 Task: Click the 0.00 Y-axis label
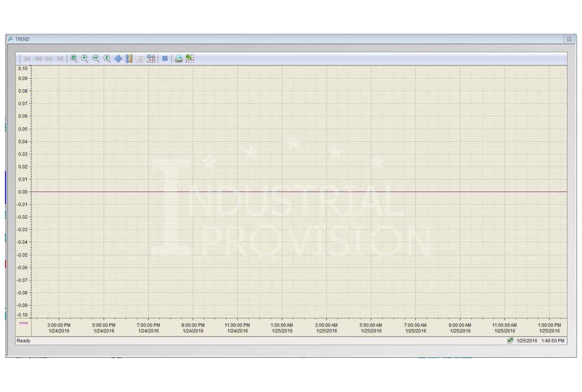tap(22, 192)
